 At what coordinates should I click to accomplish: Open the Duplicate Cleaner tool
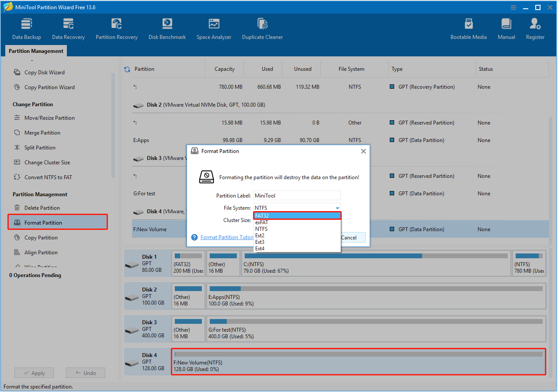pyautogui.click(x=263, y=29)
